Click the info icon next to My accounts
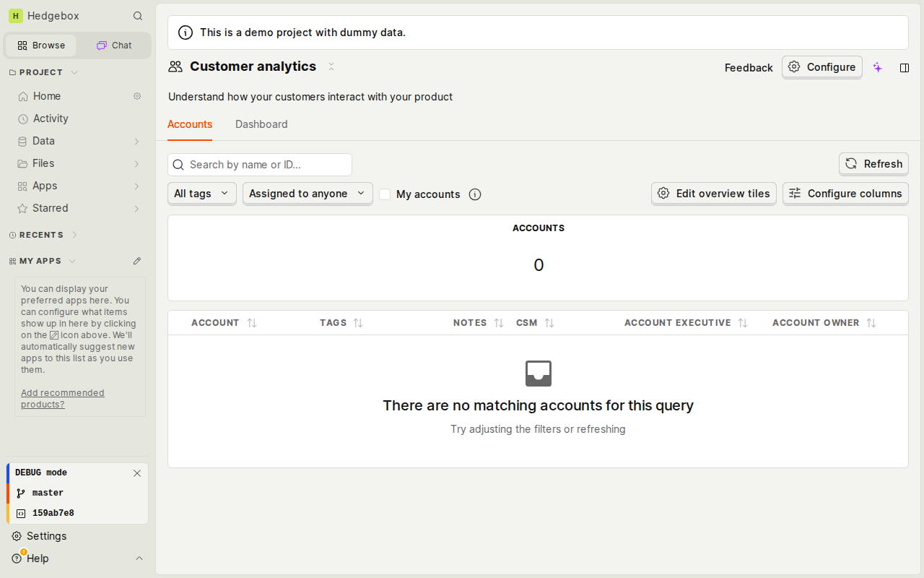 pyautogui.click(x=475, y=194)
